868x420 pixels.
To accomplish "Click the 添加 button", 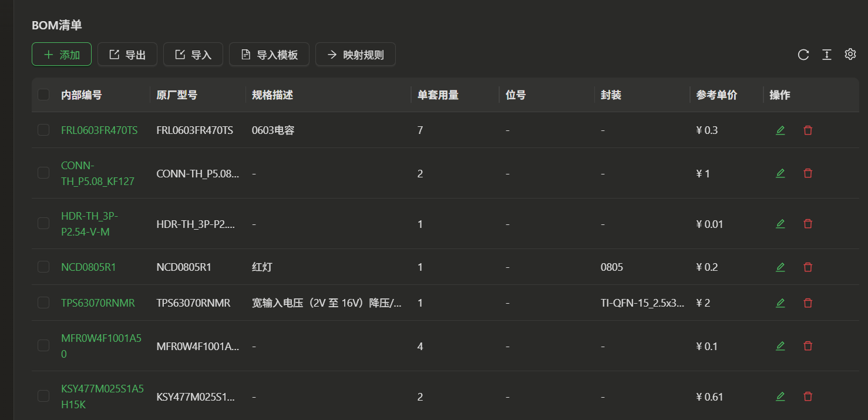I will [62, 55].
